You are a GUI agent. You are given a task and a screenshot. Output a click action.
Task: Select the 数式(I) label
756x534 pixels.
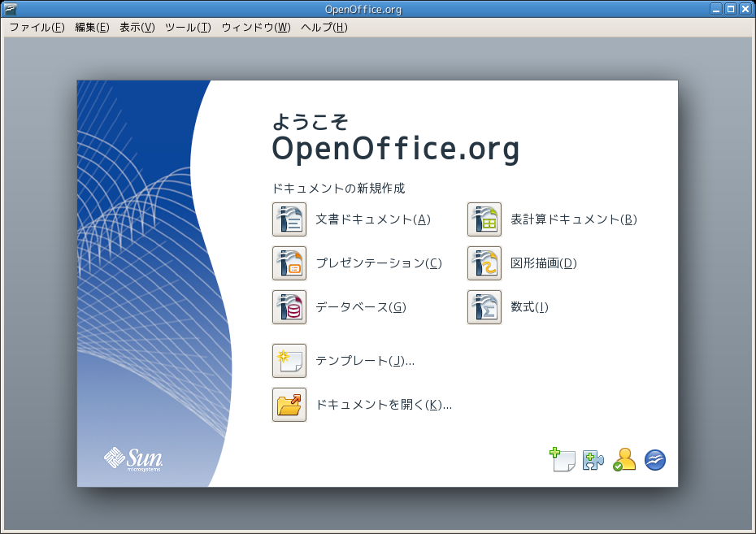click(529, 307)
